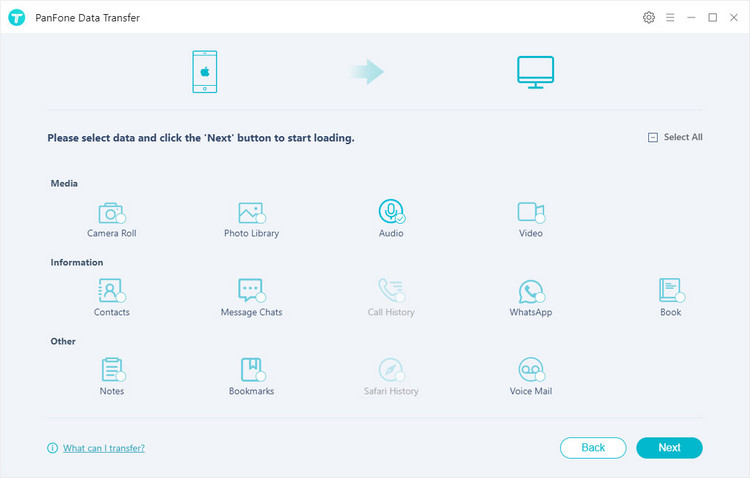Image resolution: width=750 pixels, height=478 pixels.
Task: Open the 'What can I transfer?' link
Action: point(104,448)
